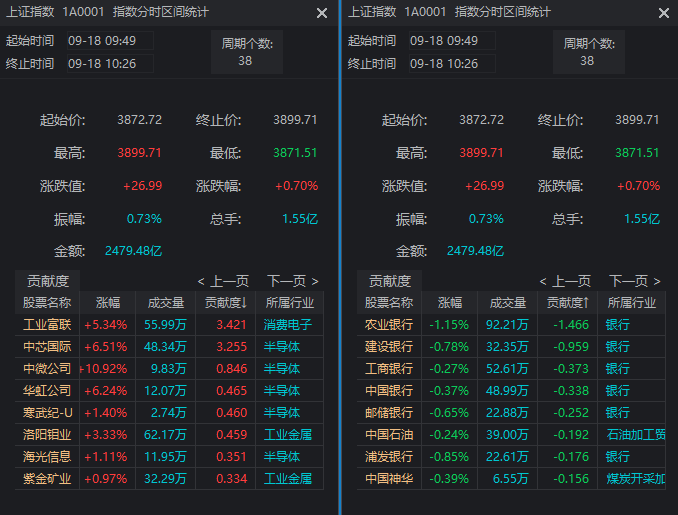Go to 下一页 of the gainers list
The width and height of the screenshot is (678, 515).
click(x=292, y=281)
